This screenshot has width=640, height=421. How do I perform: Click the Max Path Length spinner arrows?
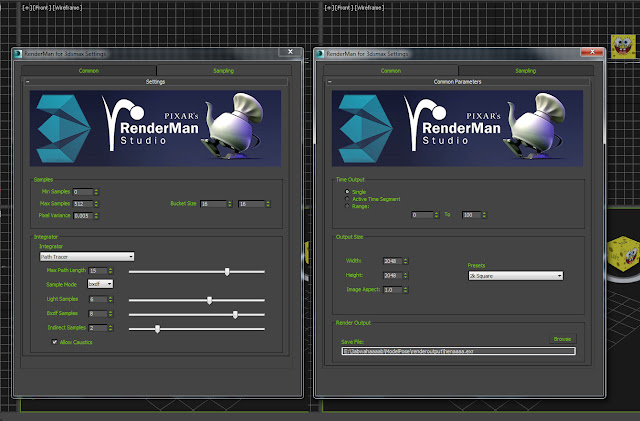pyautogui.click(x=111, y=271)
